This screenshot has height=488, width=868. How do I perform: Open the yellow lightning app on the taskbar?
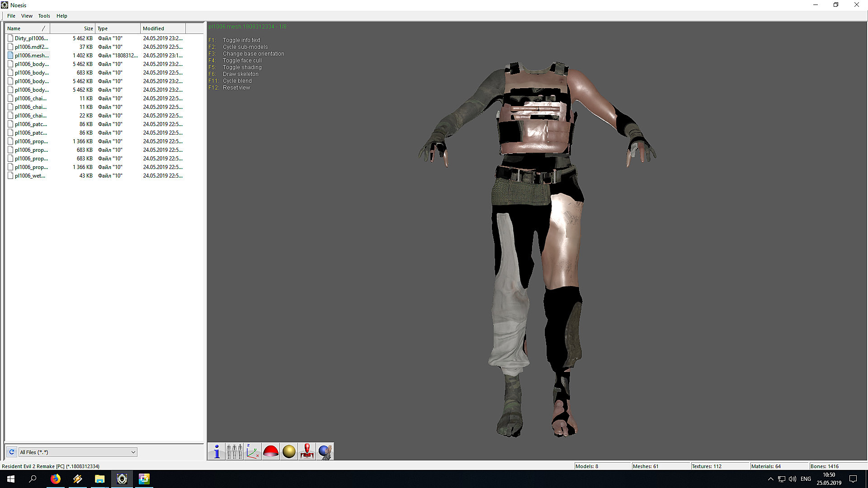pos(77,479)
